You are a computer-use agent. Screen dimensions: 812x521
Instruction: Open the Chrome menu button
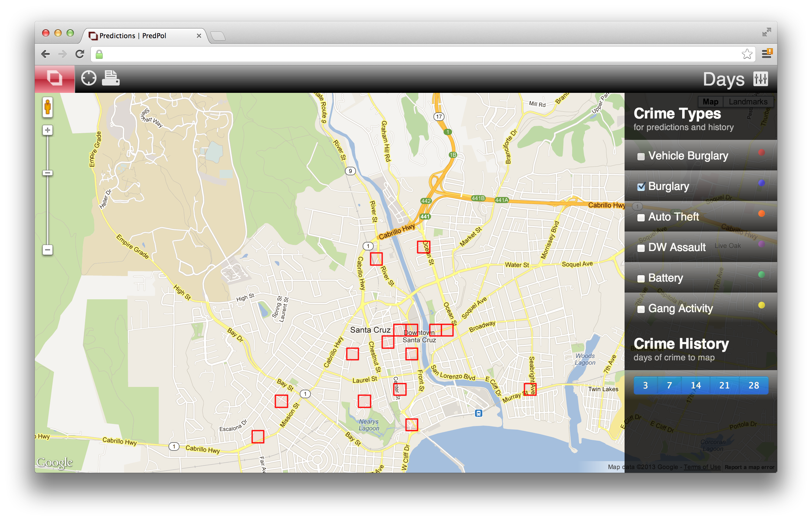tap(767, 53)
